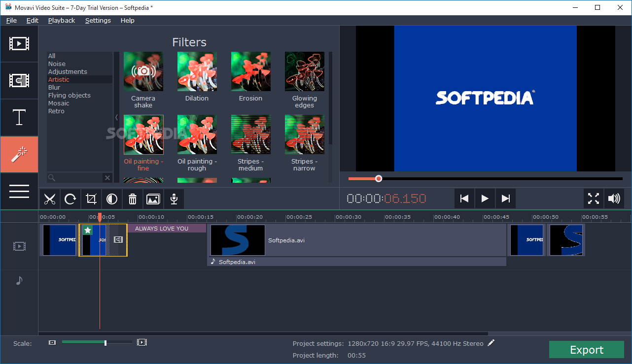Click the timeline scale slider handle
The image size is (632, 364).
pyautogui.click(x=105, y=342)
